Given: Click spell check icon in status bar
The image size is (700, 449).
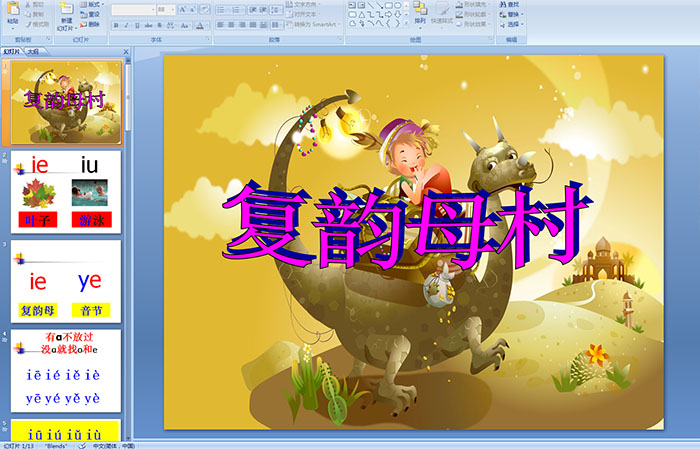Looking at the screenshot, I should (82, 445).
